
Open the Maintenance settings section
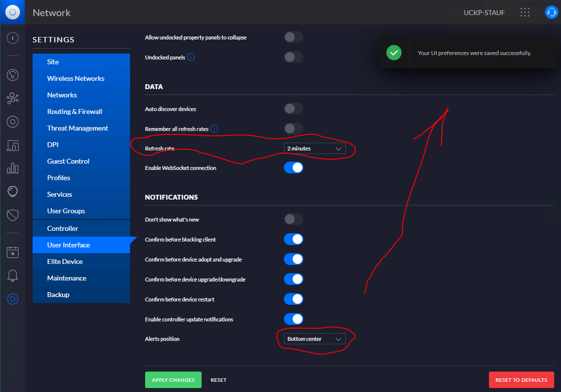pos(67,278)
